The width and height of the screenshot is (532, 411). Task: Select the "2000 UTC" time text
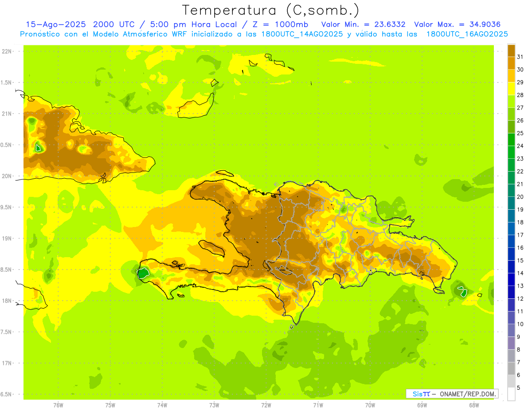click(114, 24)
